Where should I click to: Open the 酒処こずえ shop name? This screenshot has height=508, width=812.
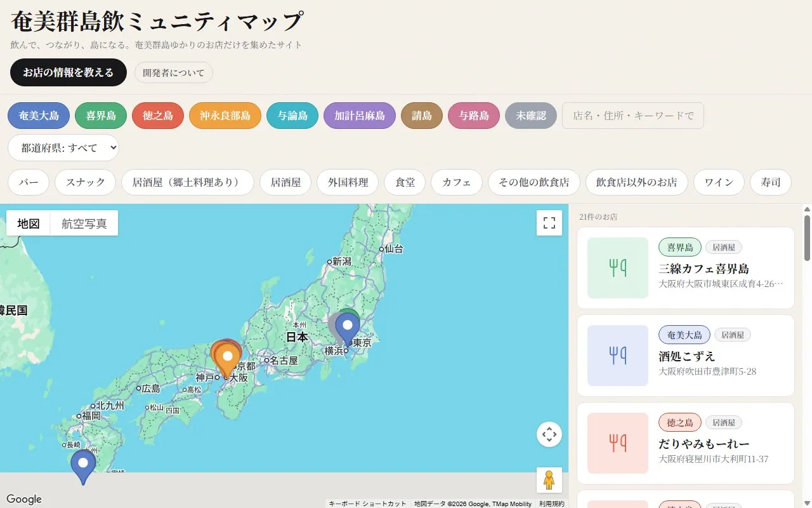[x=687, y=356]
